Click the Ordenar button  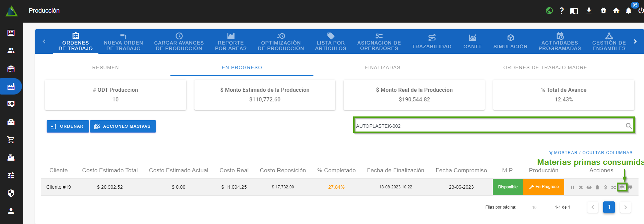[68, 126]
